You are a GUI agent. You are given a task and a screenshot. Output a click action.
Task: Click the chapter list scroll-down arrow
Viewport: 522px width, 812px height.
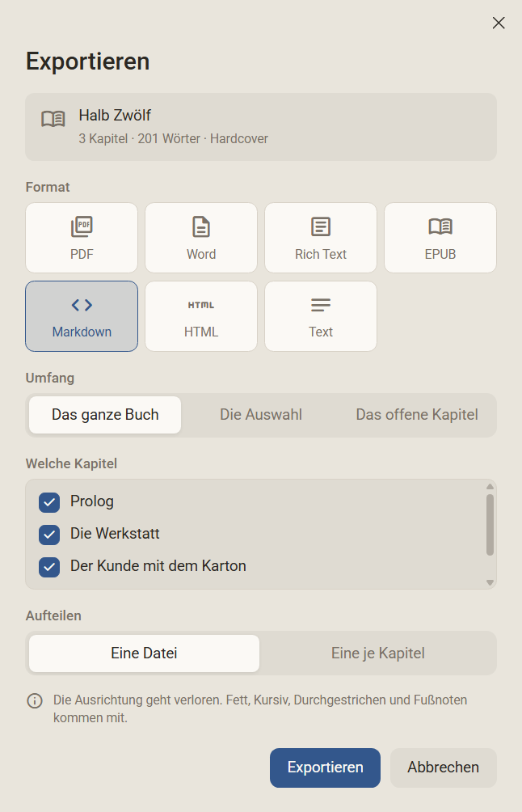pos(490,582)
